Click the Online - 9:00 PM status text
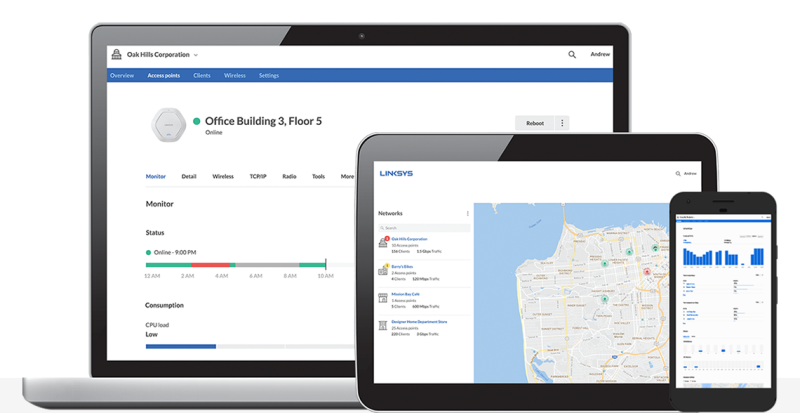The image size is (800, 413). coord(175,252)
